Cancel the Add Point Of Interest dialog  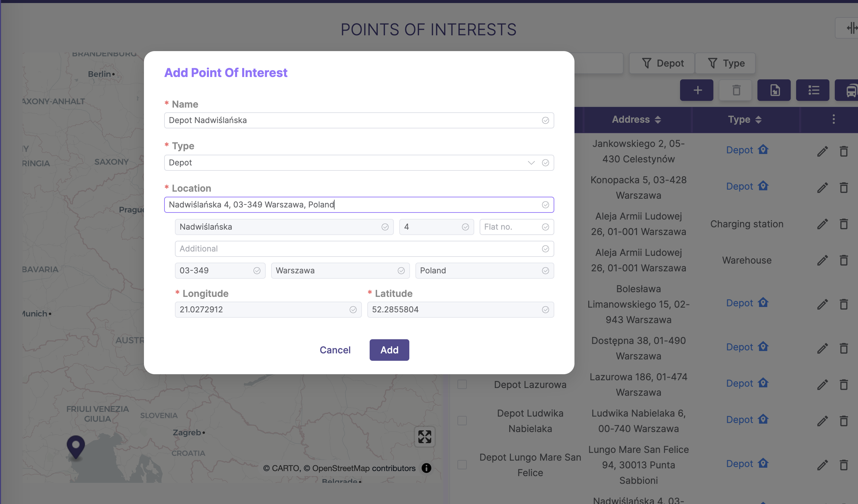[x=335, y=350]
